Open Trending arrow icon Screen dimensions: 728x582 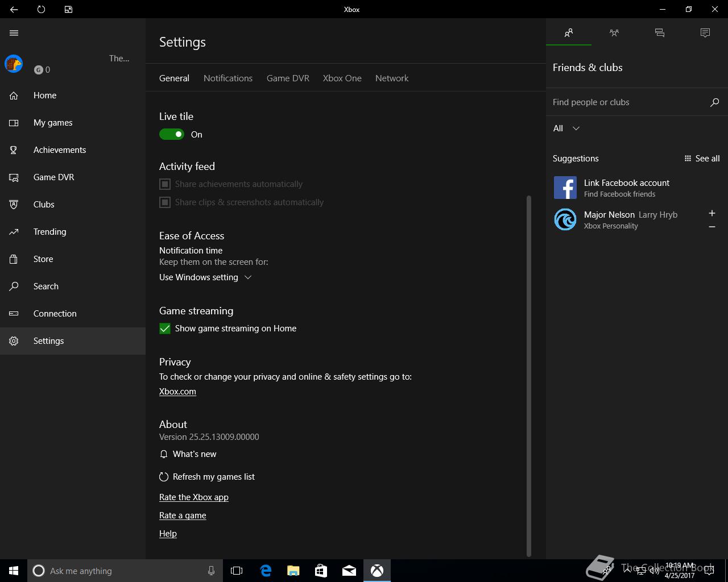(14, 232)
